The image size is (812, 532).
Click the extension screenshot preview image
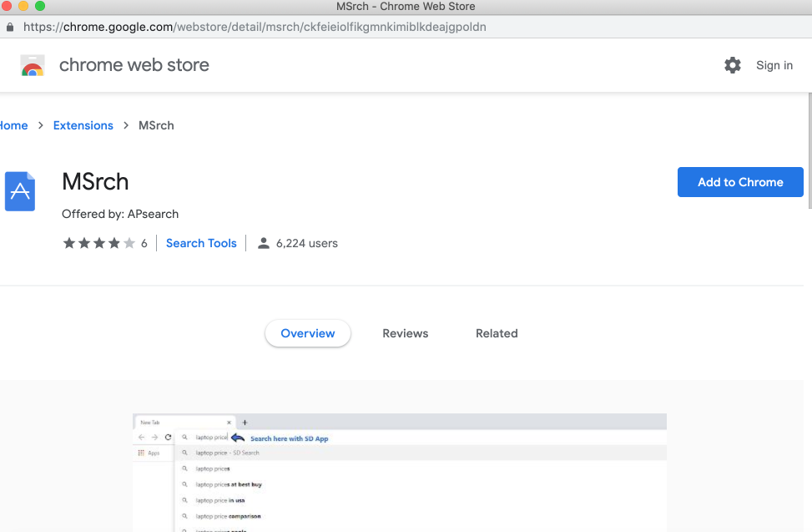(x=399, y=472)
